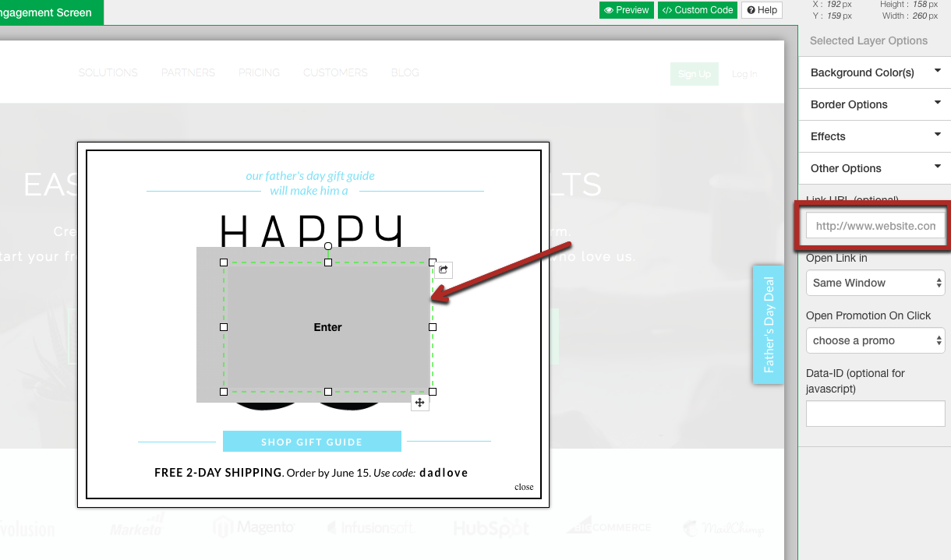This screenshot has height=560, width=951.
Task: Click the SHOP GIFT GUIDE button
Action: (312, 442)
